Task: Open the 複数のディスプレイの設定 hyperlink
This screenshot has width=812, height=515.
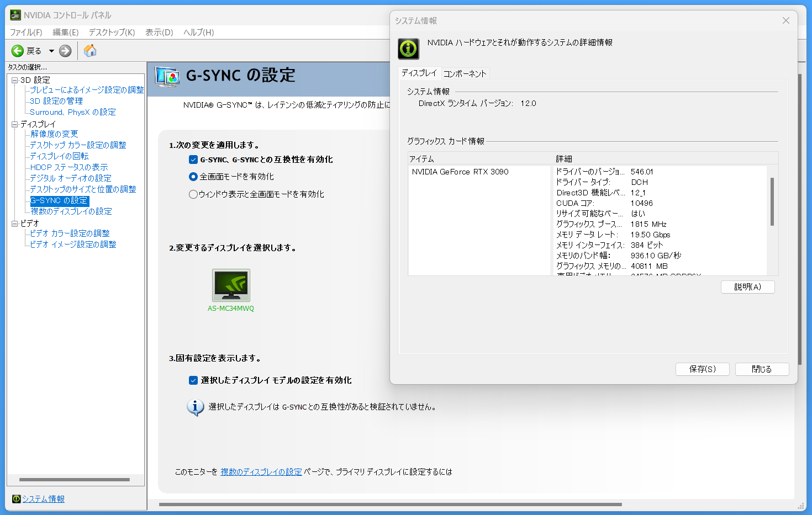Action: click(261, 472)
